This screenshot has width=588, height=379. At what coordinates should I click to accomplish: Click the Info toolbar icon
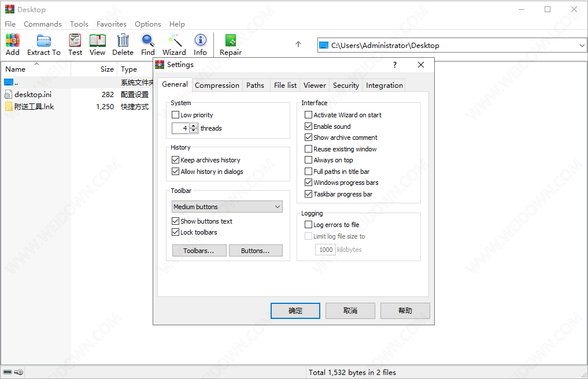click(200, 40)
